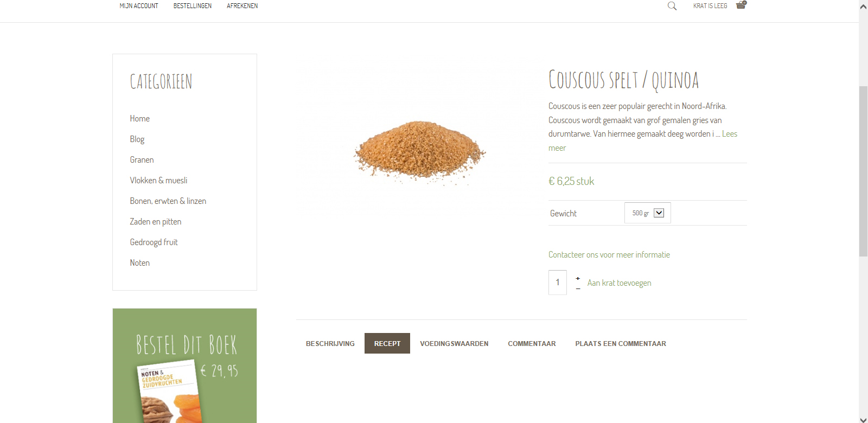Decrease quantity with the minus icon
868x423 pixels.
pos(578,289)
